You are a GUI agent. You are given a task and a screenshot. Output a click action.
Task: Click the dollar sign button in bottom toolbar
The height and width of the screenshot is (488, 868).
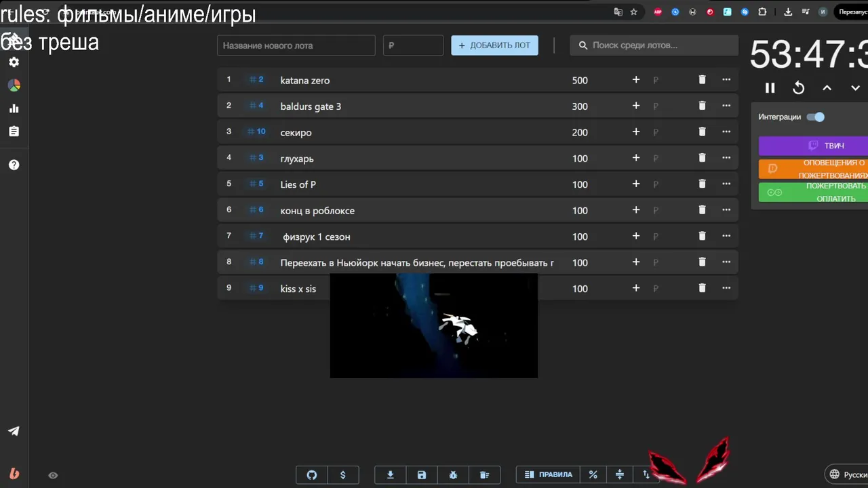pos(342,475)
